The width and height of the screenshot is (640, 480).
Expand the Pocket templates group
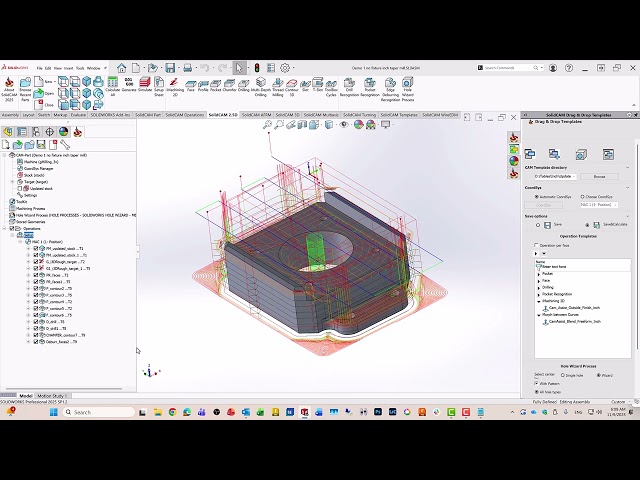(539, 274)
